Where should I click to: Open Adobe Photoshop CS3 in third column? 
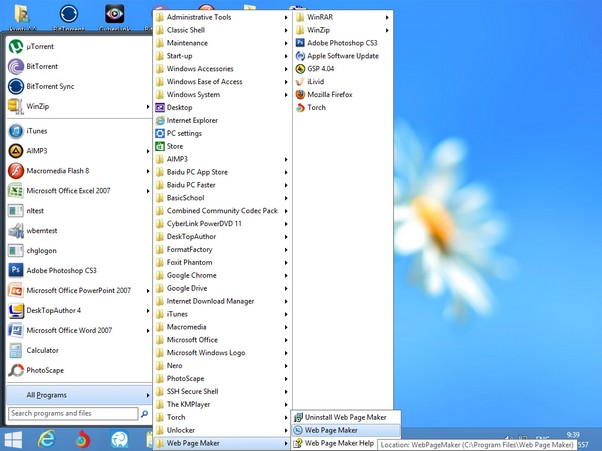(343, 43)
